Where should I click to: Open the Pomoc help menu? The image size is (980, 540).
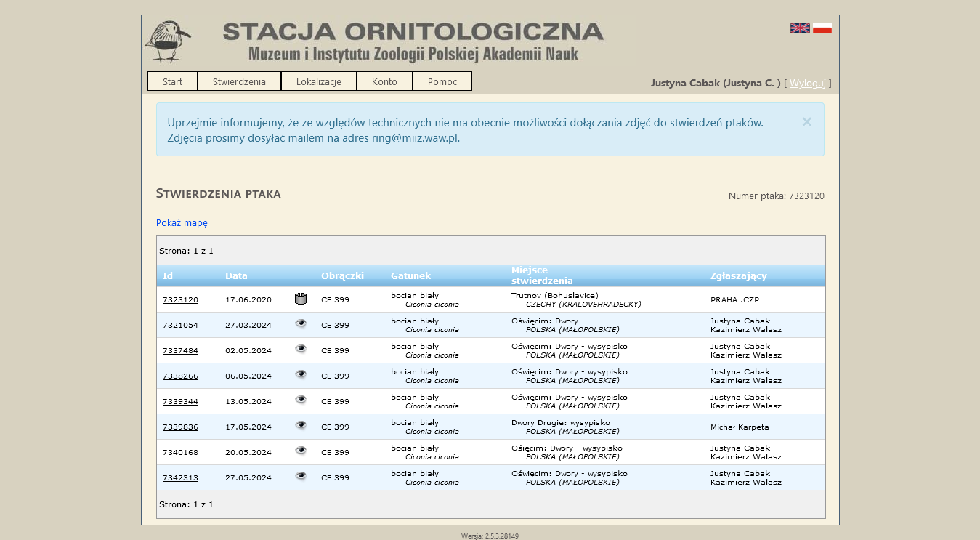click(442, 81)
